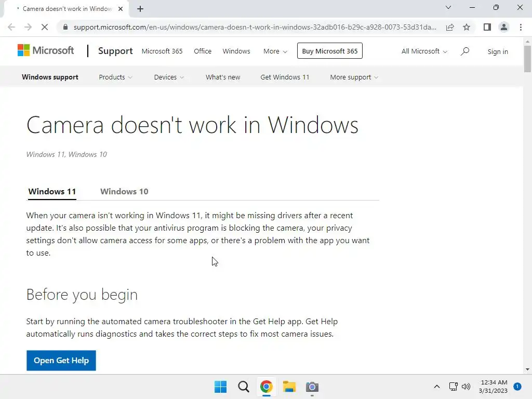Bookmark this tab with star icon
This screenshot has width=532, height=399.
[x=467, y=27]
